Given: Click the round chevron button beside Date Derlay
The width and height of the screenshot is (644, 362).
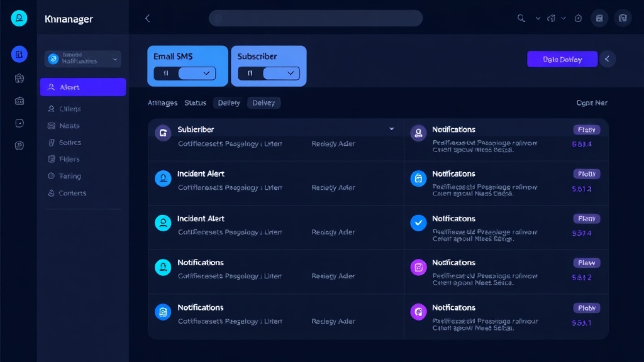Looking at the screenshot, I should (x=607, y=59).
